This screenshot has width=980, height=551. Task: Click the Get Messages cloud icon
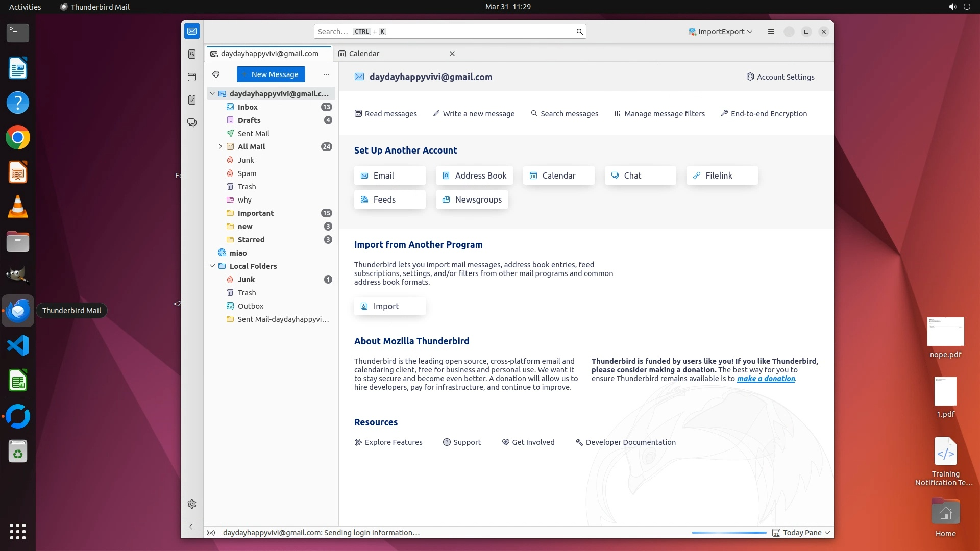point(216,74)
